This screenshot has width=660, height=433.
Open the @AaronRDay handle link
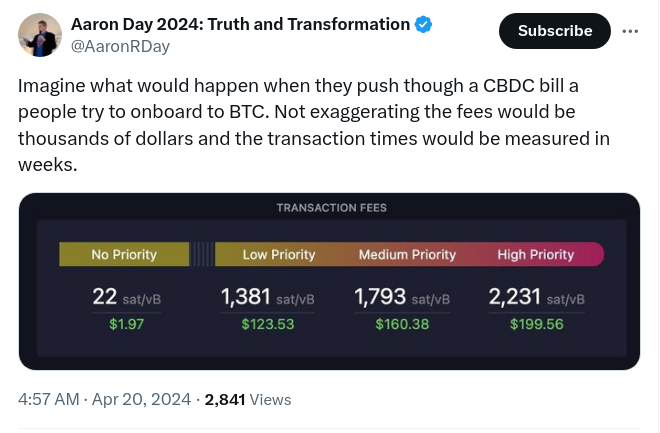[120, 46]
